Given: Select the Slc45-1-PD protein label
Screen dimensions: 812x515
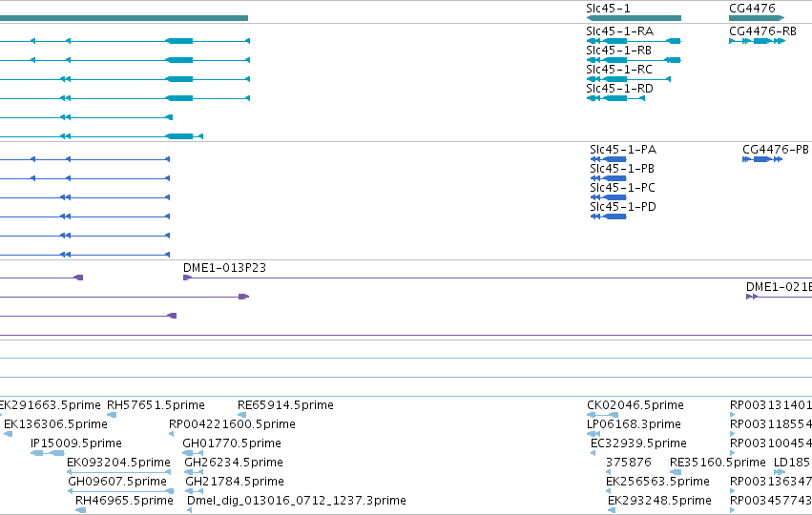Looking at the screenshot, I should pos(623,207).
